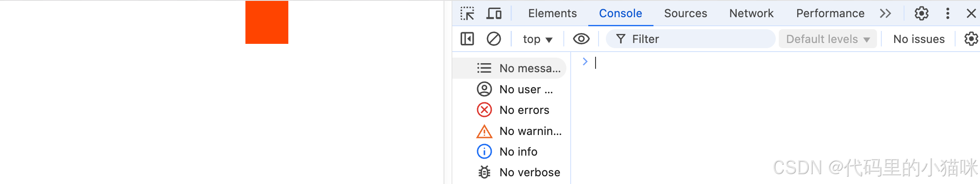Switch to the Elements tab
The width and height of the screenshot is (980, 184).
(552, 14)
